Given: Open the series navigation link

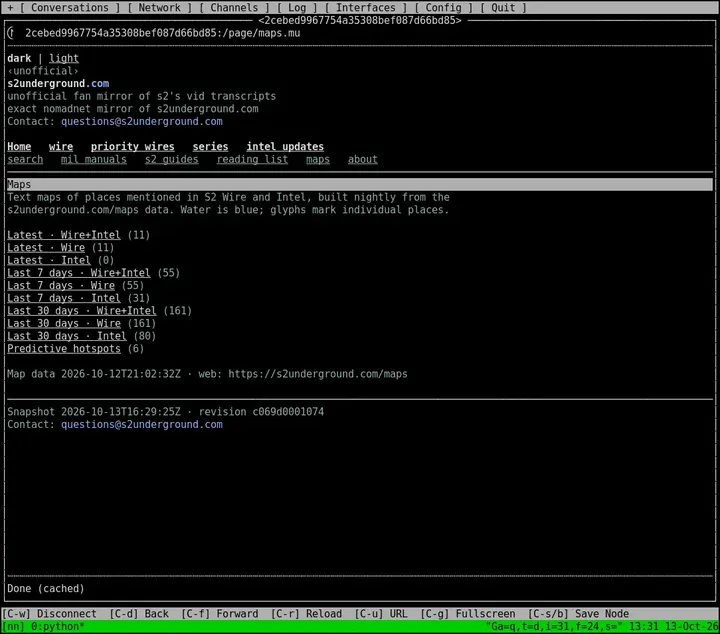Looking at the screenshot, I should point(210,147).
